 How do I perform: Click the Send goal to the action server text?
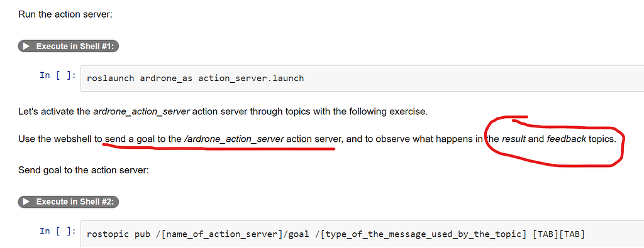pos(84,170)
